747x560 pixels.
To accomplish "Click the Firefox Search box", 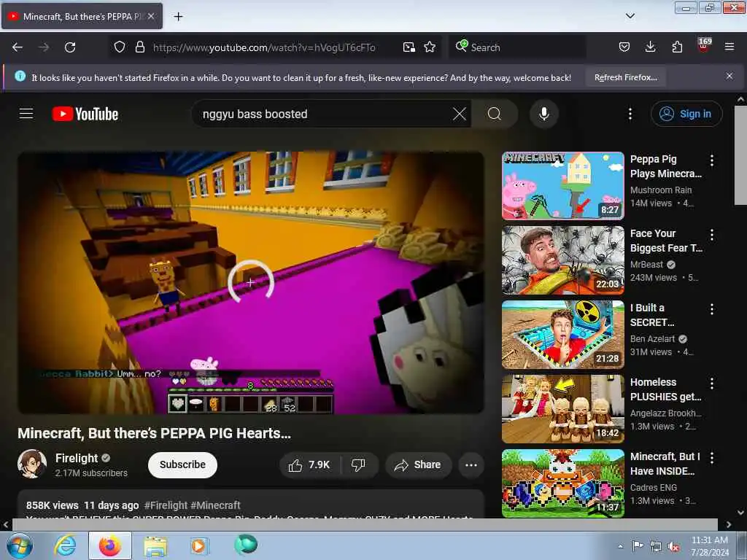I will coord(517,47).
